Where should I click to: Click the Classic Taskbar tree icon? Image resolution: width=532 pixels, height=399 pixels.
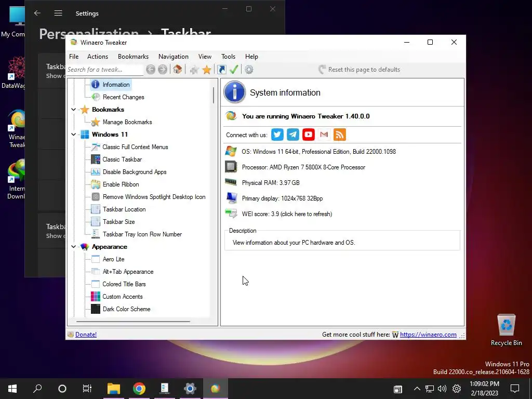click(96, 159)
